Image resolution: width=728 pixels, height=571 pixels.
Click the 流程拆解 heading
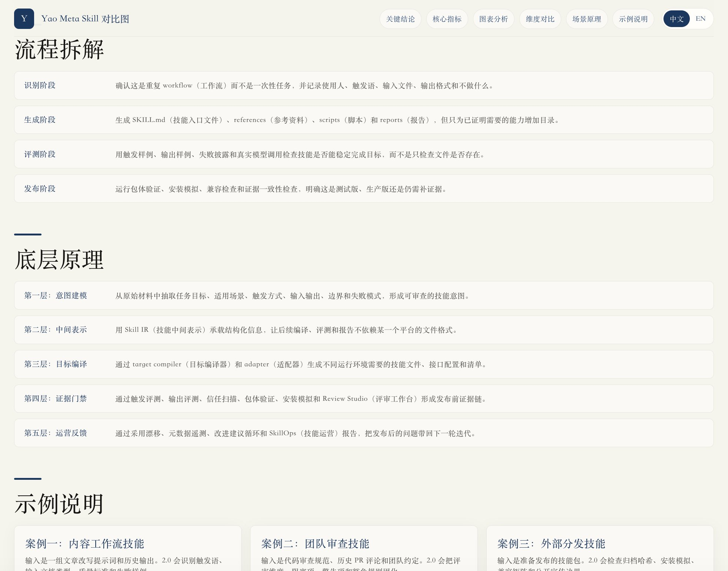(x=59, y=50)
